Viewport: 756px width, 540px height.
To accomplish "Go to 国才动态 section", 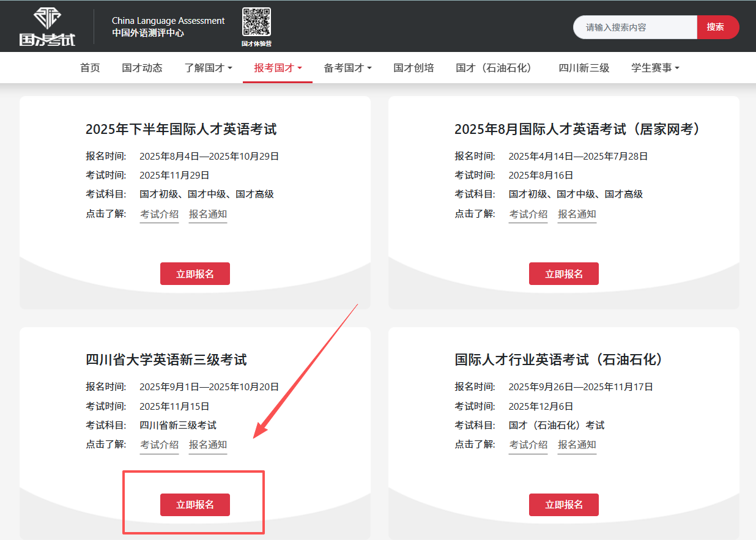I will [142, 67].
